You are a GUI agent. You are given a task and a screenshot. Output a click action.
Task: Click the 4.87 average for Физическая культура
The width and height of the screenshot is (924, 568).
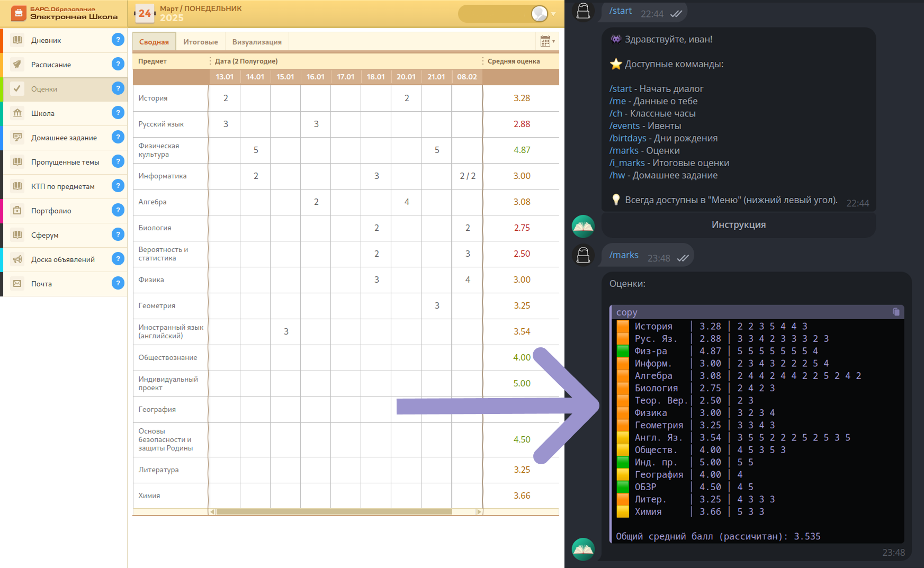(522, 150)
